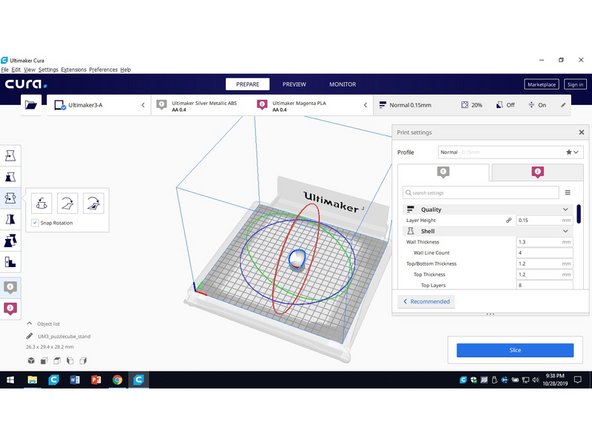Open Chrome from the taskbar
Screen dimensions: 592x444
tap(117, 380)
